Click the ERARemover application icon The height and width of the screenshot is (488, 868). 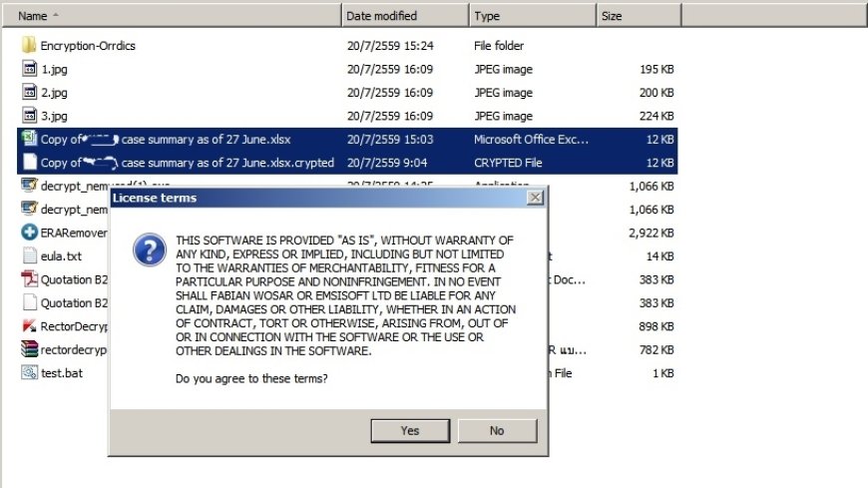click(29, 233)
